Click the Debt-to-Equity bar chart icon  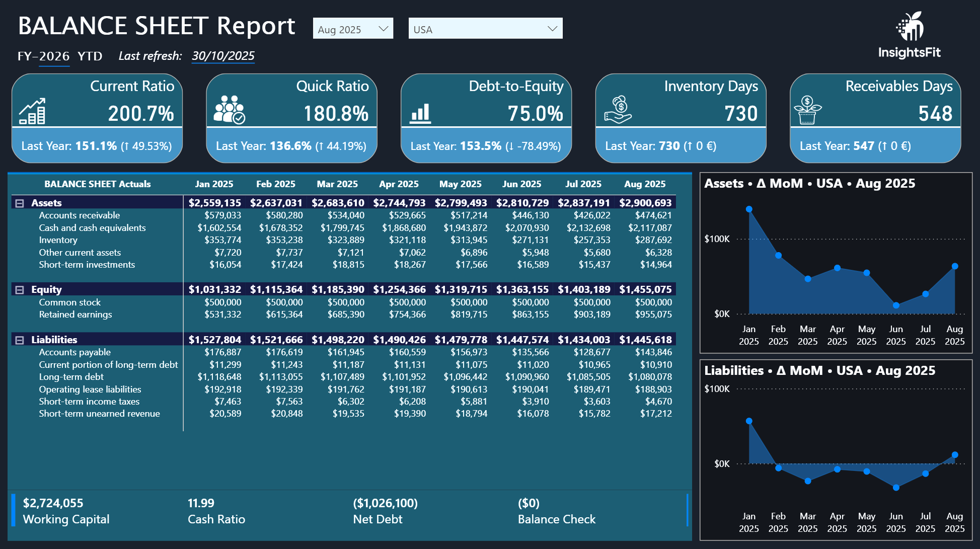[420, 113]
